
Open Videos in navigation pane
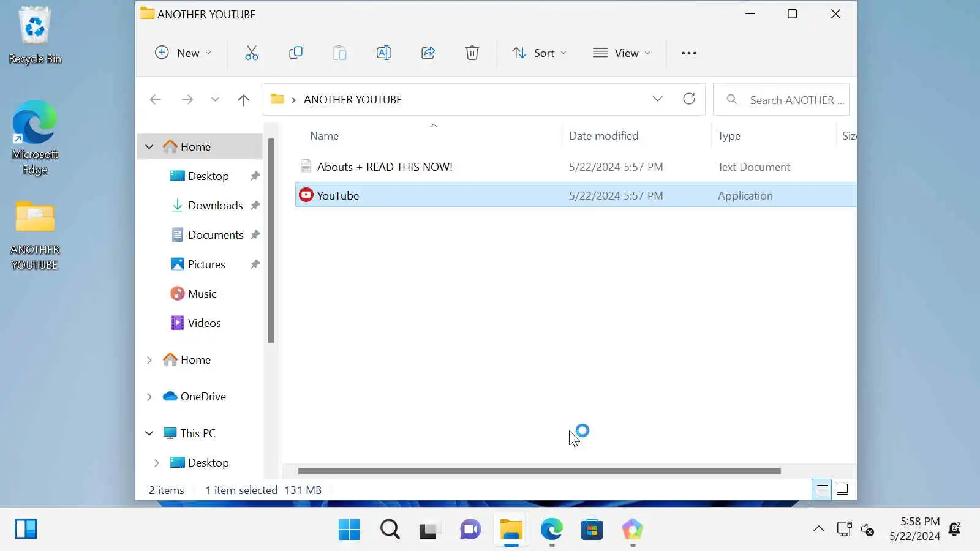coord(204,323)
